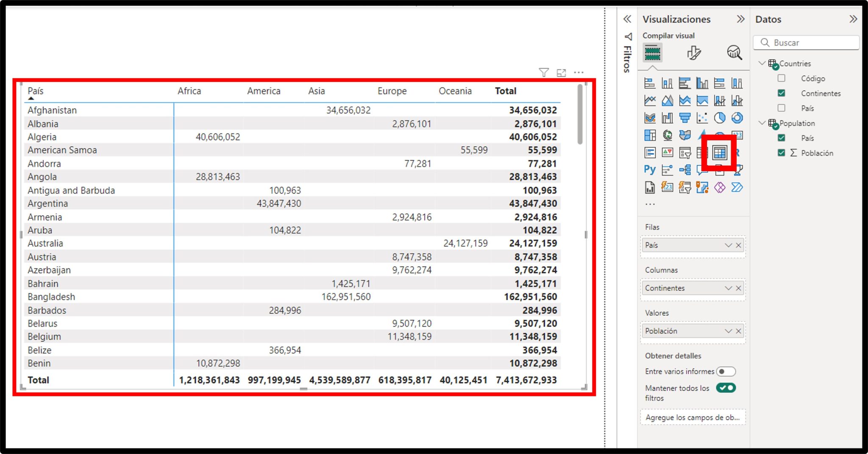The width and height of the screenshot is (868, 454).
Task: Open the País dropdown under Filas
Action: coord(728,245)
